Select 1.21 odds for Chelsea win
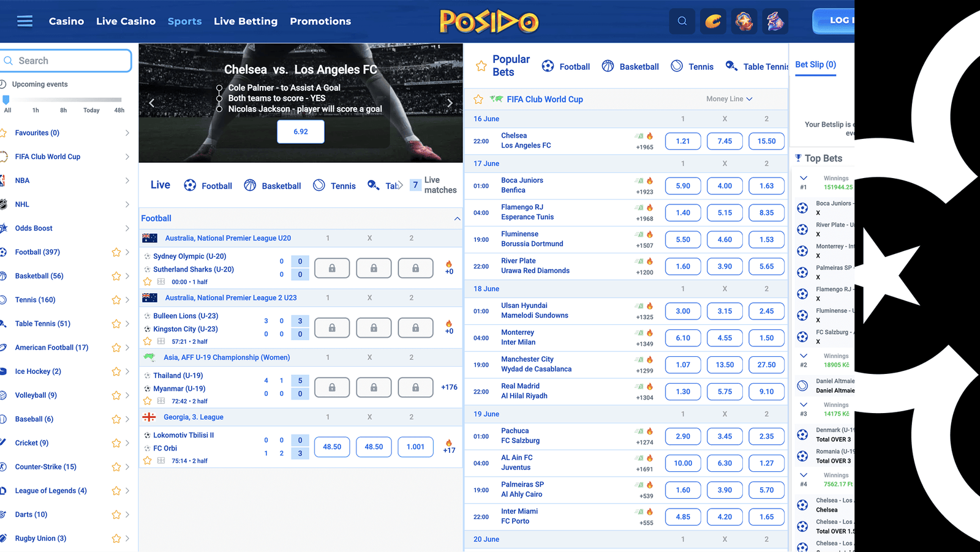Screen dimensions: 980x552 point(682,141)
